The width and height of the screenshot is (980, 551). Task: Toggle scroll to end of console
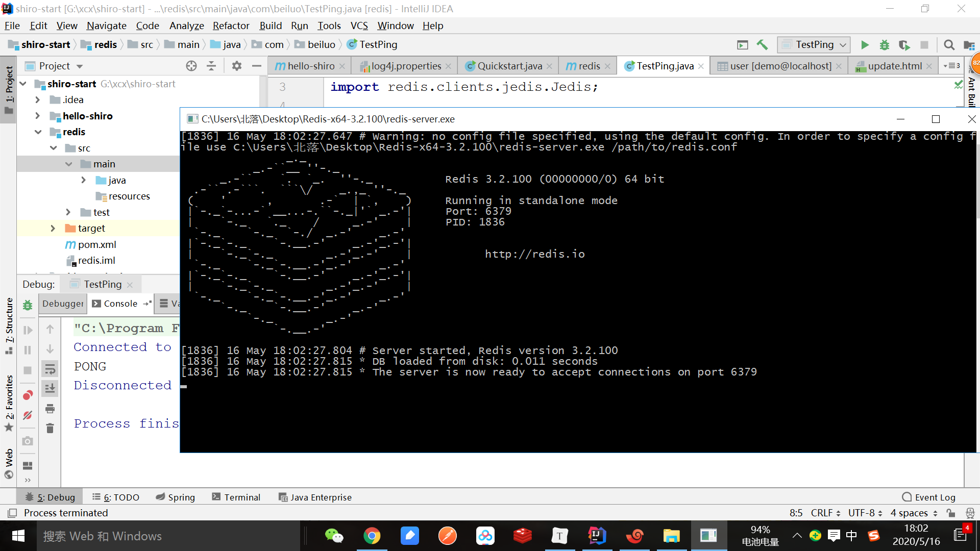(50, 388)
